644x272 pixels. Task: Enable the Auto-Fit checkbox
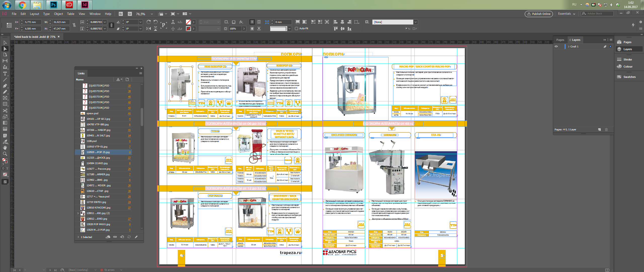[296, 28]
